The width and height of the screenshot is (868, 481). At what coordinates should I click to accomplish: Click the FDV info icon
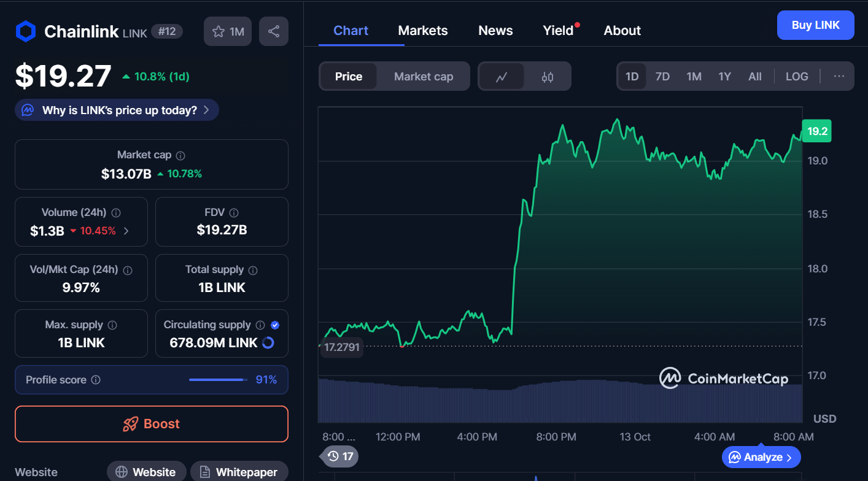tap(233, 213)
